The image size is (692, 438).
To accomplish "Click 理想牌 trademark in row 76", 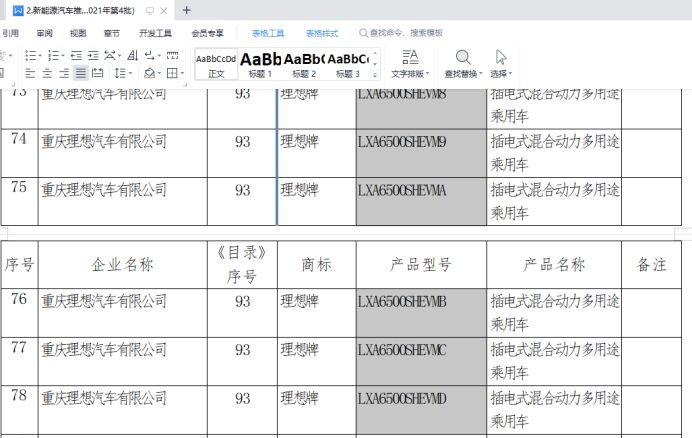I will tap(300, 302).
